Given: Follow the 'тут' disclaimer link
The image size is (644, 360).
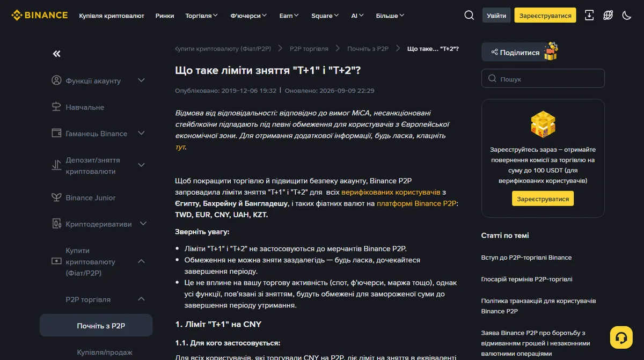Looking at the screenshot, I should click(180, 146).
